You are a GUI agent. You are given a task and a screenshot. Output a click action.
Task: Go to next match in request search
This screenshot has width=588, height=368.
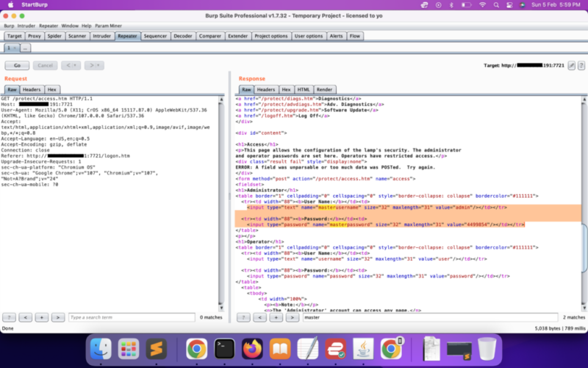pos(58,317)
